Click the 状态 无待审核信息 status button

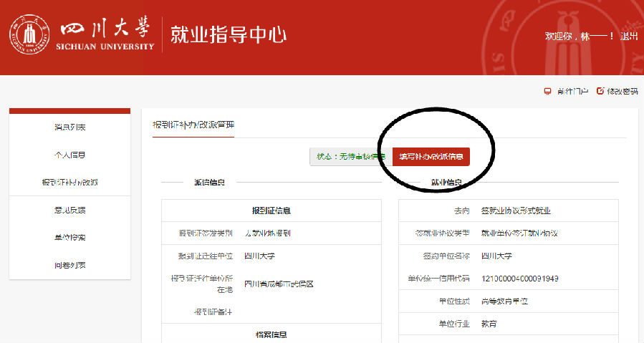pyautogui.click(x=350, y=156)
